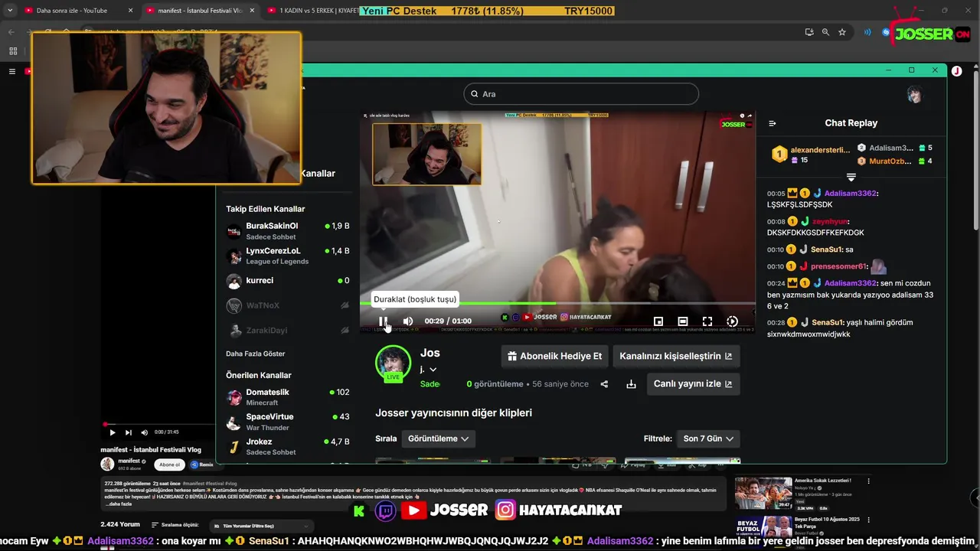The height and width of the screenshot is (551, 980).
Task: Bookmark page with browser star icon
Action: pos(842,32)
